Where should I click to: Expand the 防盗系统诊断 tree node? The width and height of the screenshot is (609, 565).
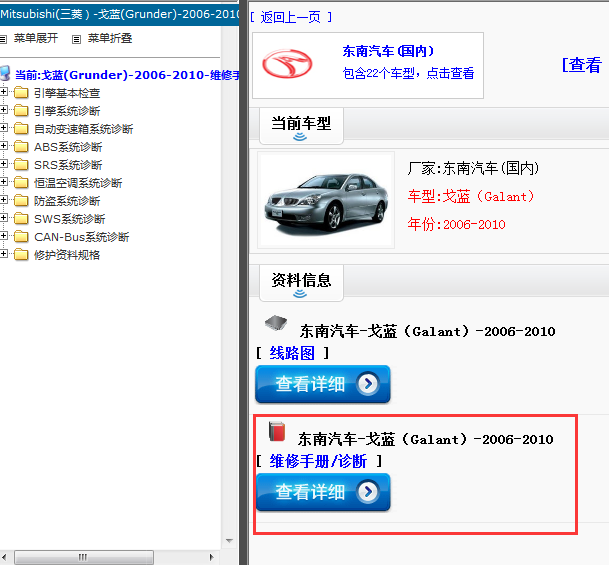coord(3,200)
